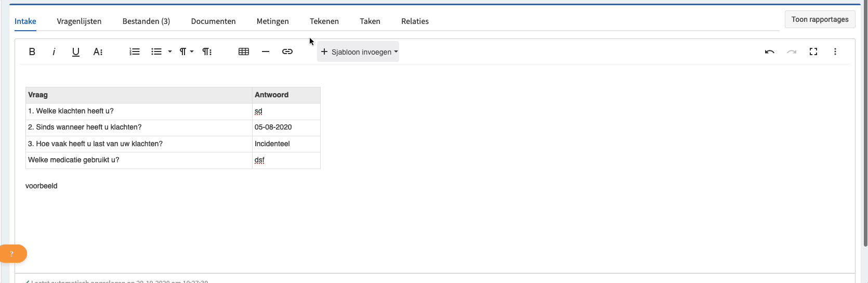Viewport: 868px width, 283px height.
Task: Open the Bestanden (3) tab
Action: (146, 21)
